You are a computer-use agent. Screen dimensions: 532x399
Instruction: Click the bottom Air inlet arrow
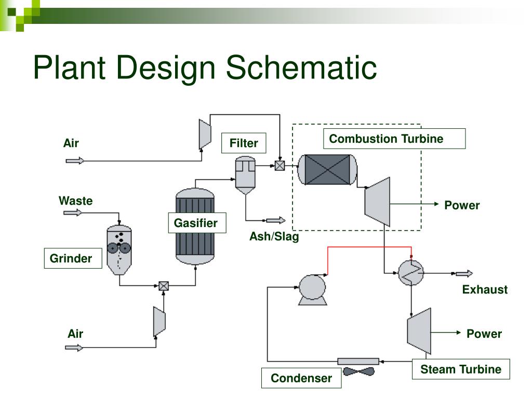(x=74, y=348)
